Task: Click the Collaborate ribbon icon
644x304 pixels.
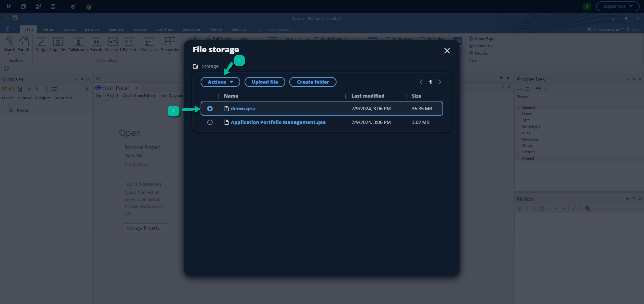Action: pyautogui.click(x=78, y=44)
